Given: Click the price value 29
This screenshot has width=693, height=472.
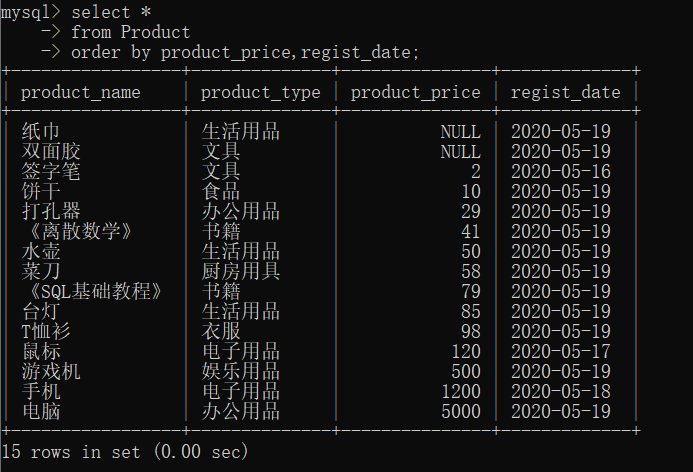Looking at the screenshot, I should [x=471, y=211].
